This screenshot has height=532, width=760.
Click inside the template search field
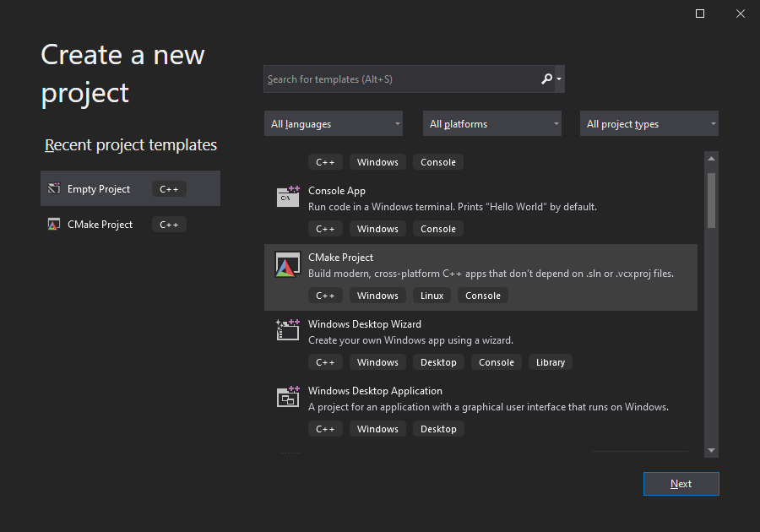(397, 79)
